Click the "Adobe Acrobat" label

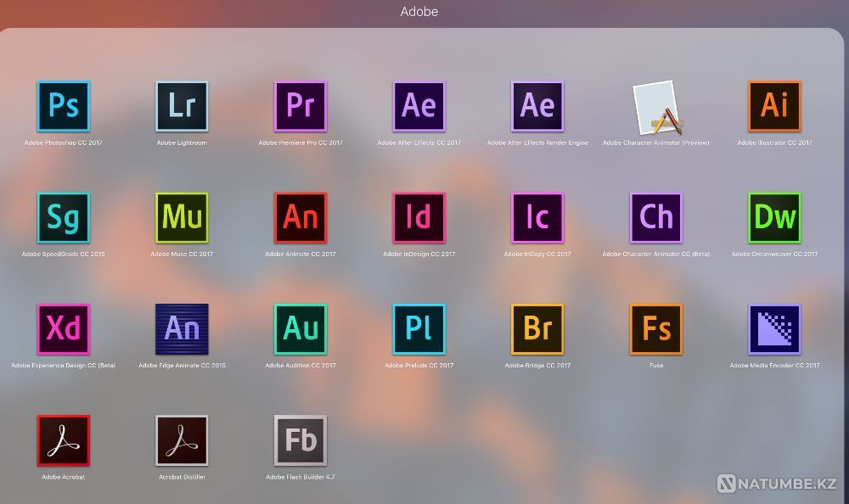64,477
